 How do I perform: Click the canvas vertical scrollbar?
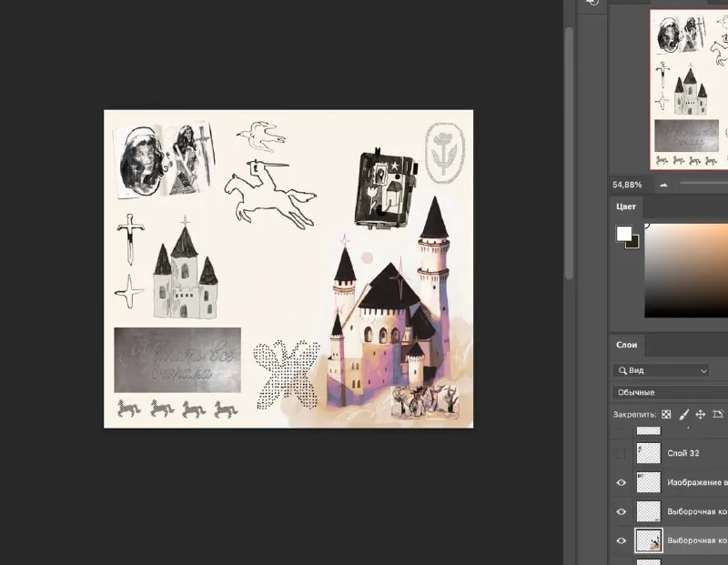click(x=570, y=153)
